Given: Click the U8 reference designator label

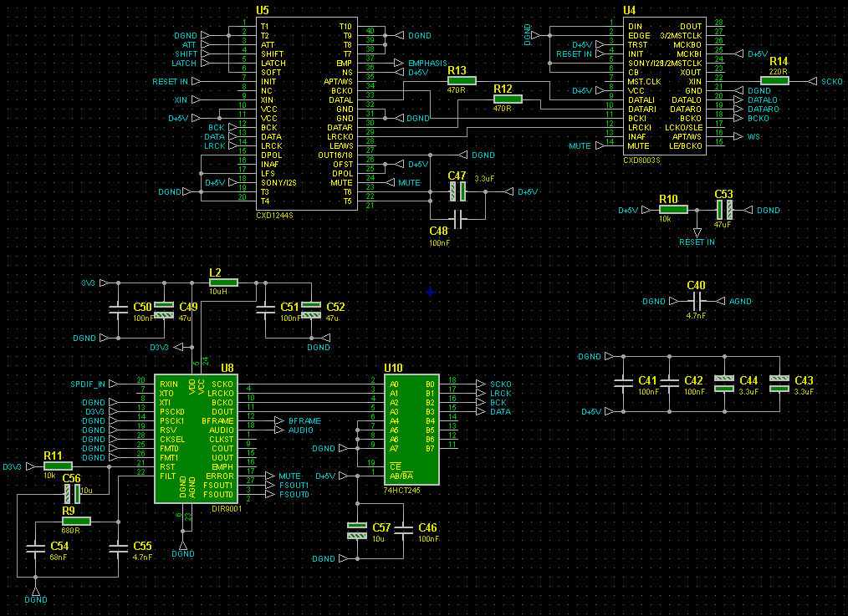Looking at the screenshot, I should (227, 368).
